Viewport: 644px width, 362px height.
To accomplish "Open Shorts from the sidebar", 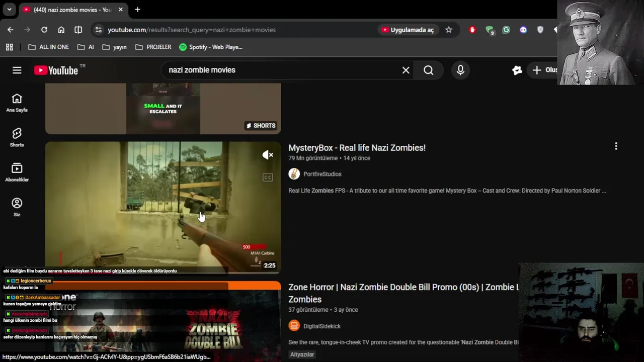I will (x=17, y=138).
